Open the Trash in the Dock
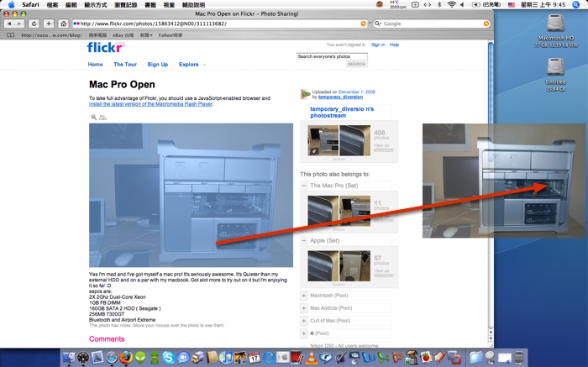Image resolution: width=588 pixels, height=367 pixels. (519, 357)
